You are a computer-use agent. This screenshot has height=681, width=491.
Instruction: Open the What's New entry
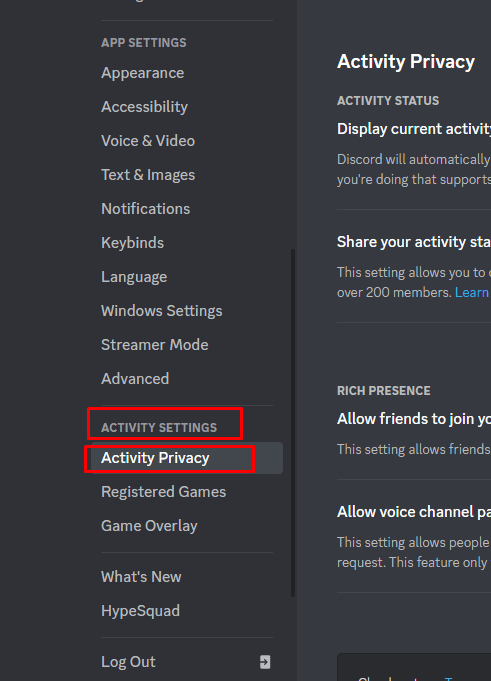[x=141, y=577]
